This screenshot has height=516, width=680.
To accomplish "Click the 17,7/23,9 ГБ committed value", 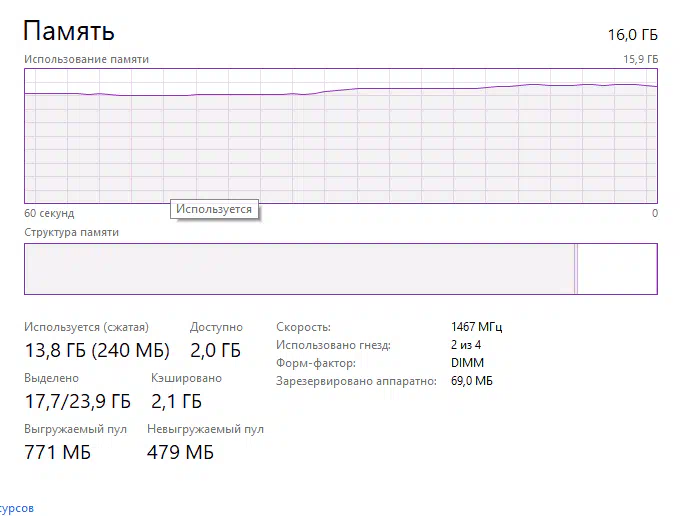I will 78,401.
